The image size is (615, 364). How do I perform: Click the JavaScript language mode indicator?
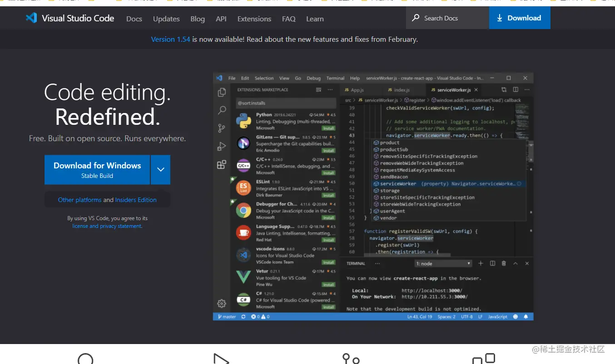tap(498, 317)
